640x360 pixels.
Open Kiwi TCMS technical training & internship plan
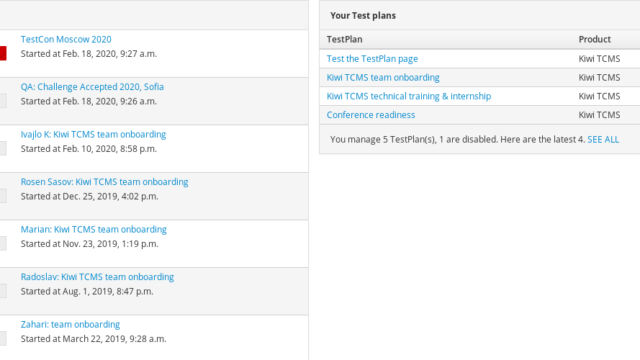[409, 96]
